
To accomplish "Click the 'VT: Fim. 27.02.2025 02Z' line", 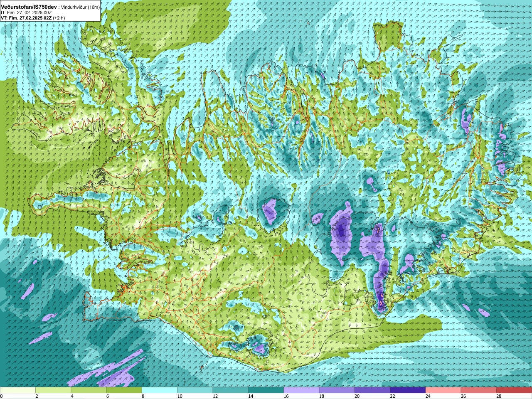I will [27, 18].
